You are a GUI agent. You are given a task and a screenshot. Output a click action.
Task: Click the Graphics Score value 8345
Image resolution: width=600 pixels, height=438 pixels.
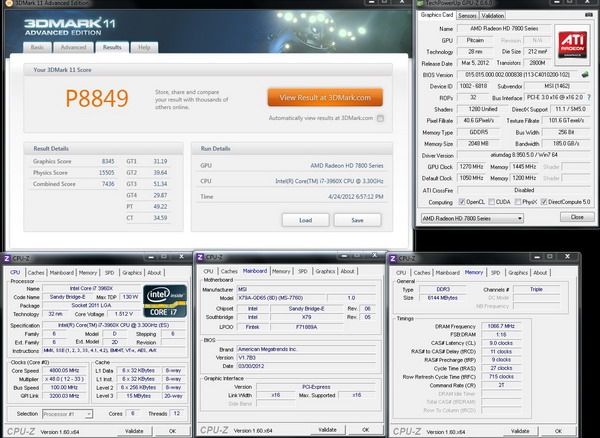(x=108, y=161)
